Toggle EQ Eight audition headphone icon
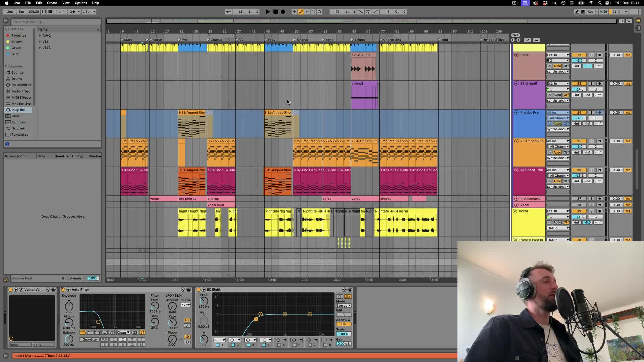Viewport: 644px width, 362px height. click(x=339, y=297)
